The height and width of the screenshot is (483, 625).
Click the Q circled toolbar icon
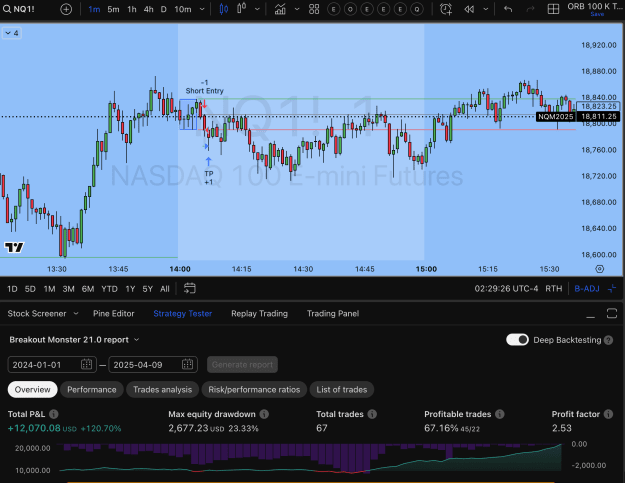(417, 9)
